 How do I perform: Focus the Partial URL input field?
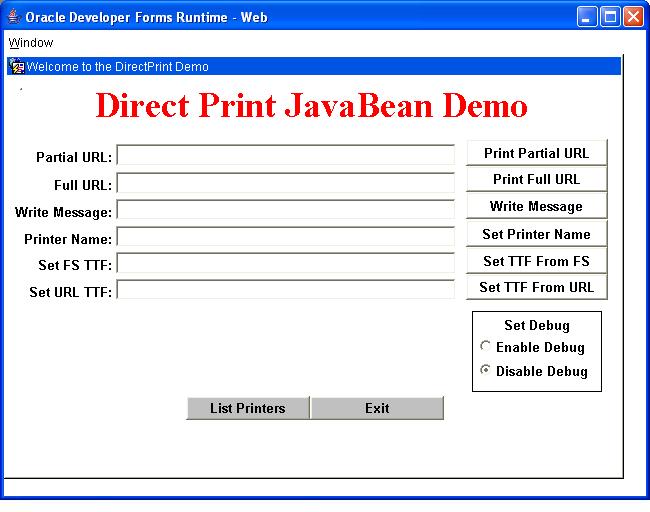[x=286, y=155]
